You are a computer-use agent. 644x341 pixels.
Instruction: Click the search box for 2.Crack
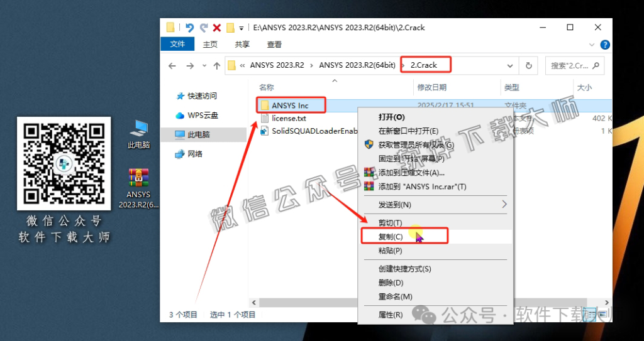575,66
